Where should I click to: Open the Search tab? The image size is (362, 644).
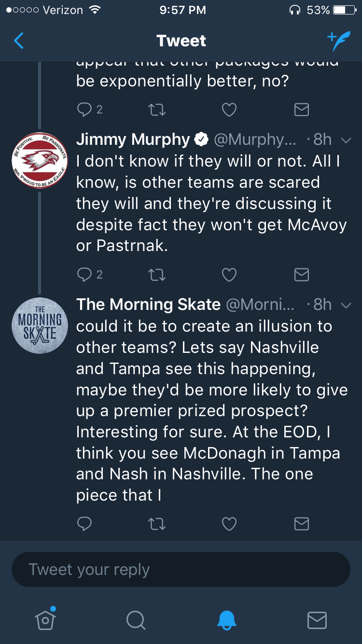pos(136,620)
